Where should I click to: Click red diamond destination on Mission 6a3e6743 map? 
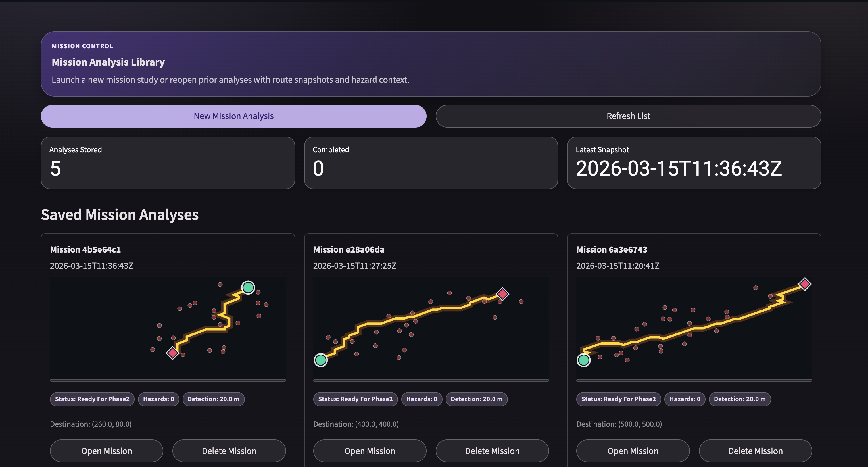coord(805,284)
